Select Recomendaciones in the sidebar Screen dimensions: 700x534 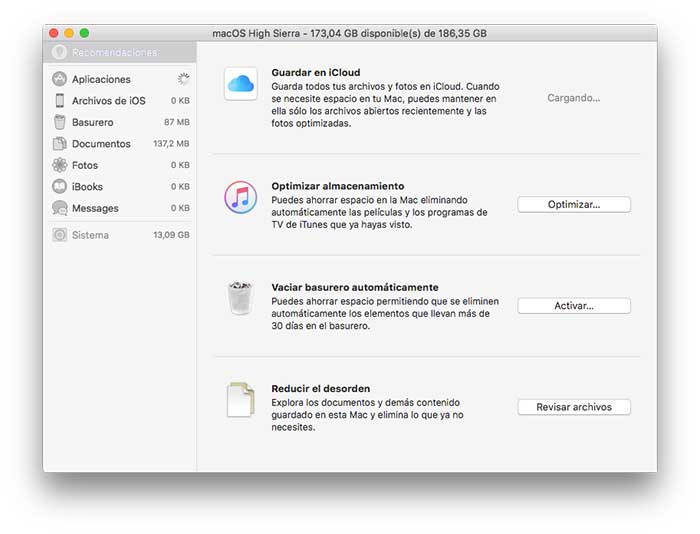[120, 52]
